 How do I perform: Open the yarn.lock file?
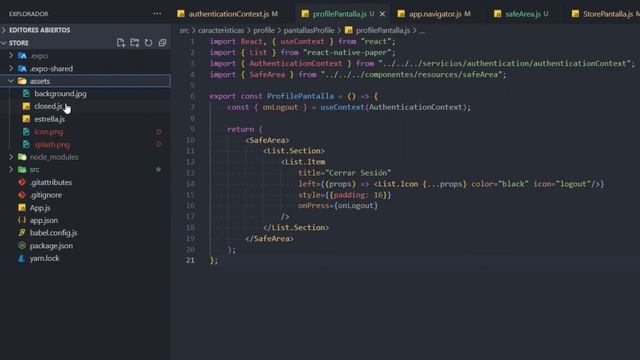[x=44, y=258]
